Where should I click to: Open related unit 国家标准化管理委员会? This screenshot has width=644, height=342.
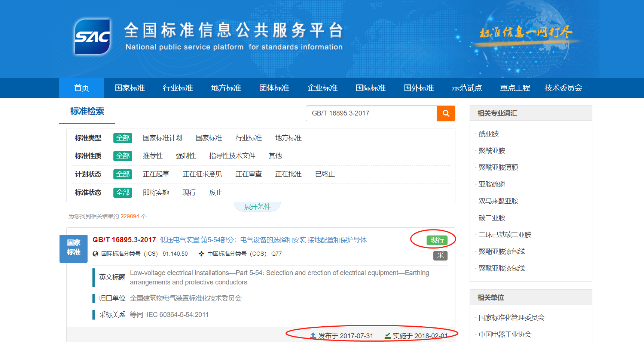tap(512, 318)
